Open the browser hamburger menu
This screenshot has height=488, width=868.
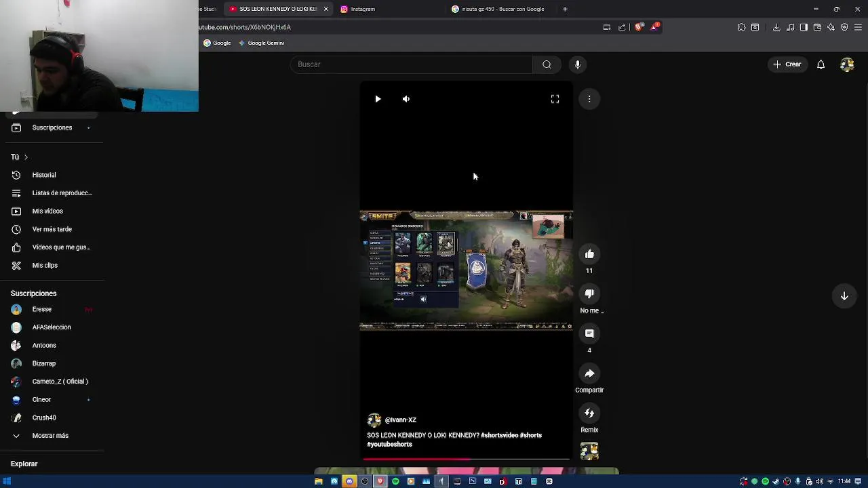point(858,27)
